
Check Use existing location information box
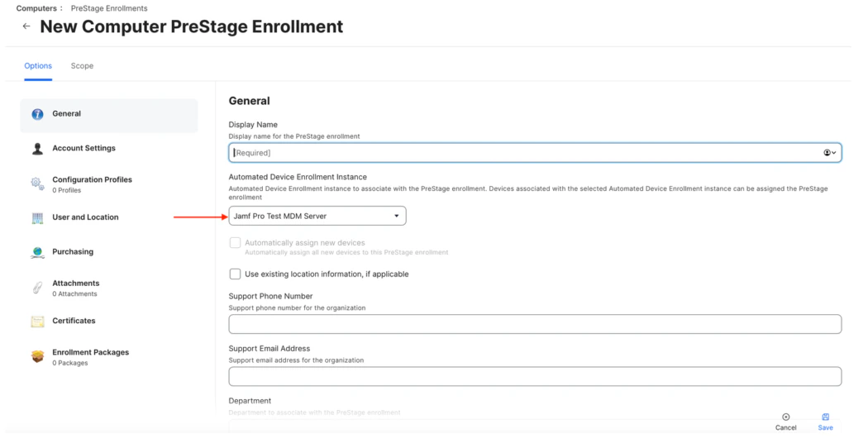click(x=236, y=274)
